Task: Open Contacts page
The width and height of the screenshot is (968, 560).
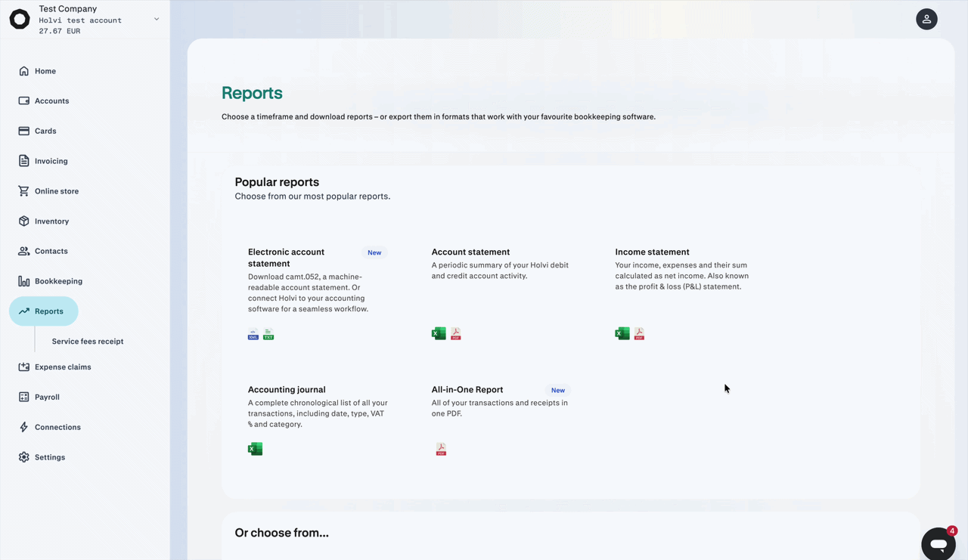Action: [x=51, y=251]
